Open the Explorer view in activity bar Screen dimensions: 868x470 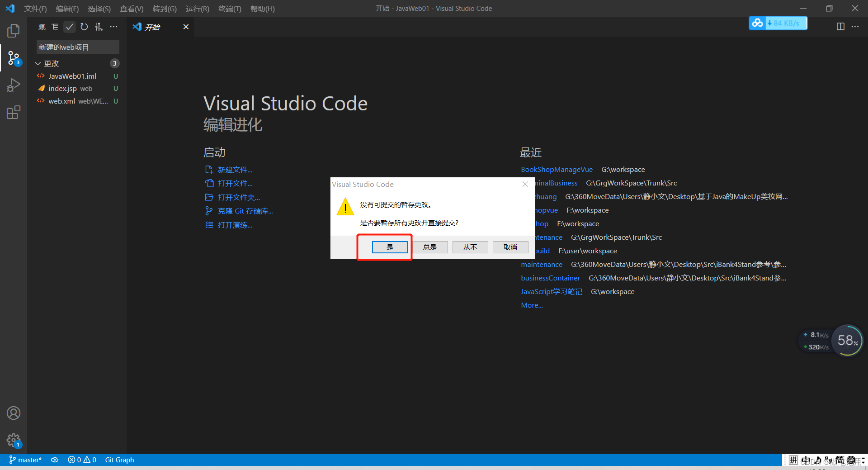coord(14,31)
